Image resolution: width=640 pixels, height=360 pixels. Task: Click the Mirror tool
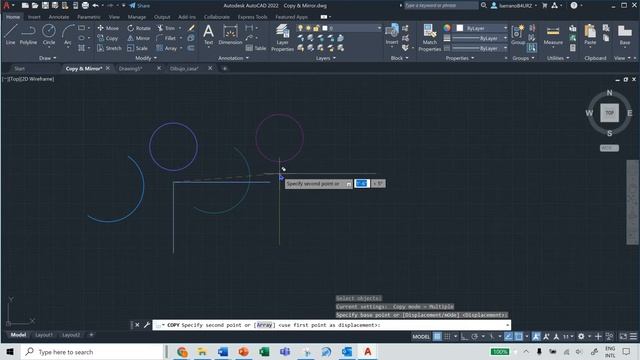tap(139, 38)
